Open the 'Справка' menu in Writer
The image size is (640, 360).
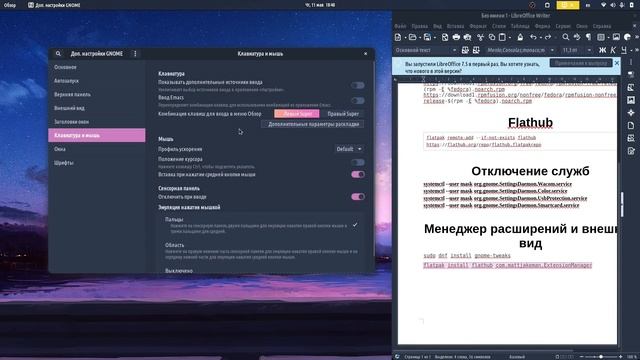[602, 26]
